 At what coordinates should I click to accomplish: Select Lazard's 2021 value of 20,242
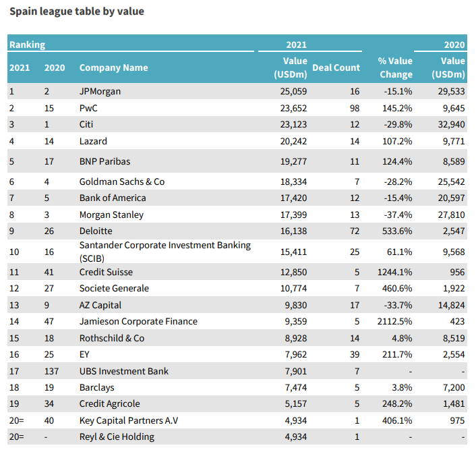pyautogui.click(x=293, y=141)
